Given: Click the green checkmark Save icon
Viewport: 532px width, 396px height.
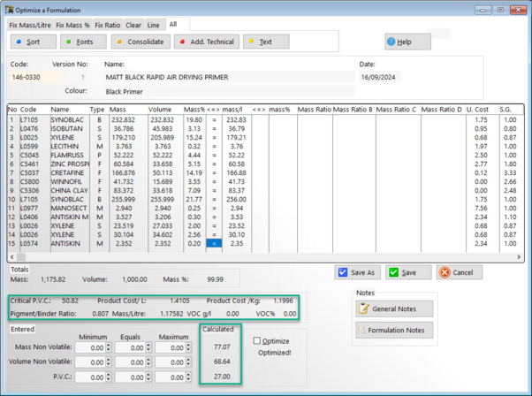Looking at the screenshot, I should tap(393, 272).
